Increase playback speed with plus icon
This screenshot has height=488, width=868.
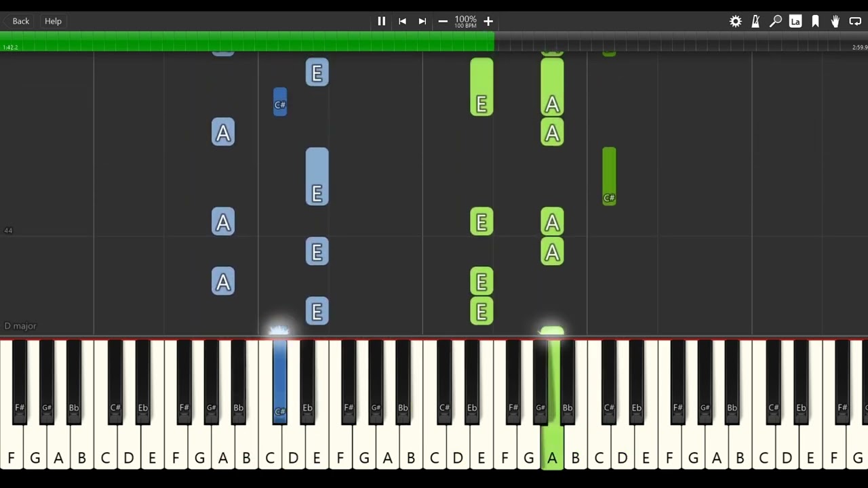[488, 21]
